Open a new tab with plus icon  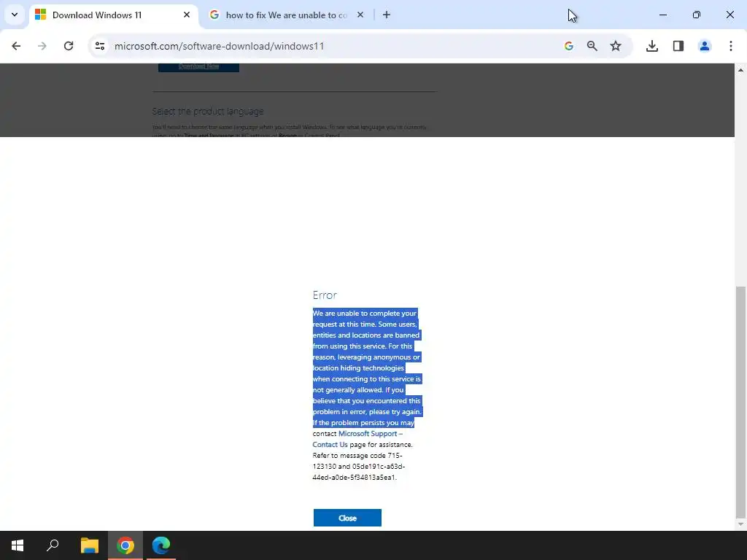coord(387,15)
